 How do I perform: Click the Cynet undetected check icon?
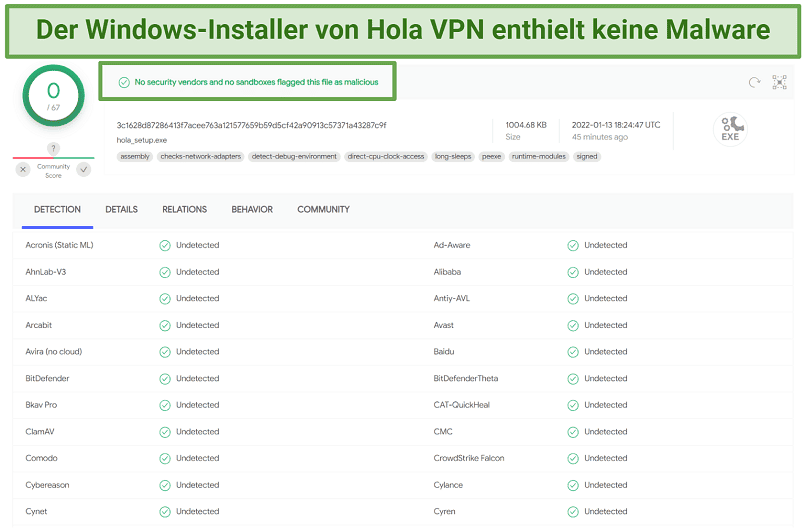click(164, 512)
